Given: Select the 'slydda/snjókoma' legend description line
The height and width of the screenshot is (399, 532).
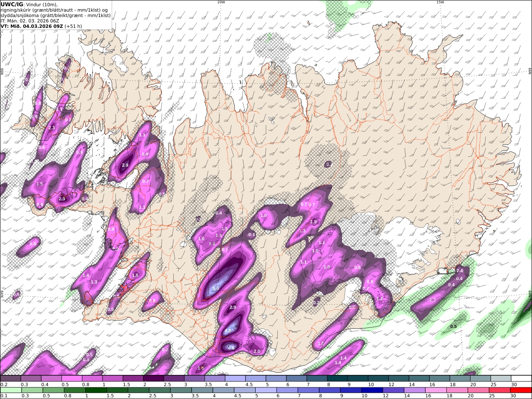Looking at the screenshot, I should tap(55, 15).
